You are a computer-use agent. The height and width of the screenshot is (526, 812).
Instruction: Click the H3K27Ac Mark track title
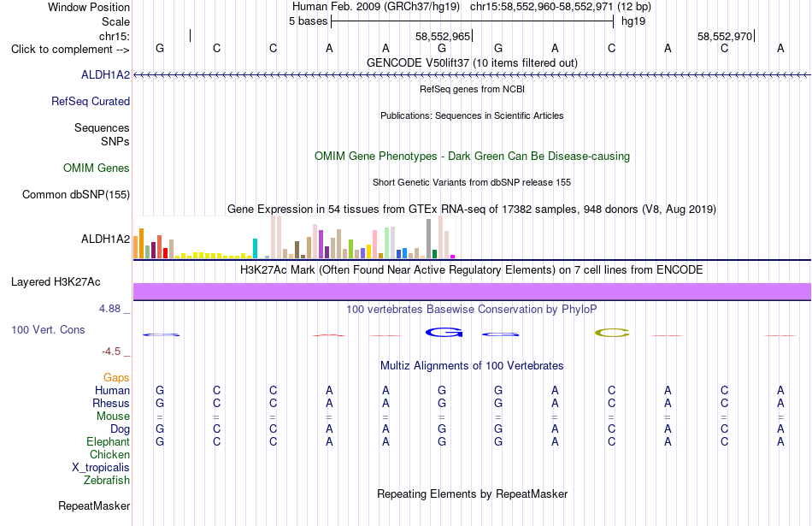[472, 270]
